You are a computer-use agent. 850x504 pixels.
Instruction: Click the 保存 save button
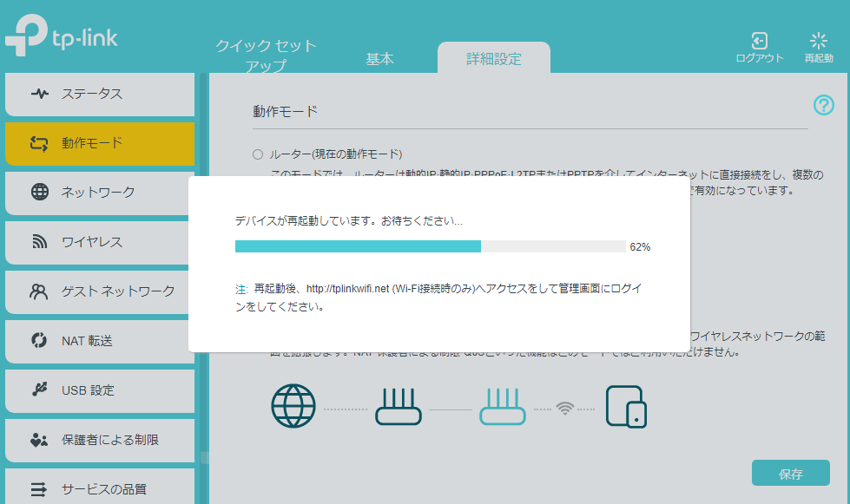point(790,474)
